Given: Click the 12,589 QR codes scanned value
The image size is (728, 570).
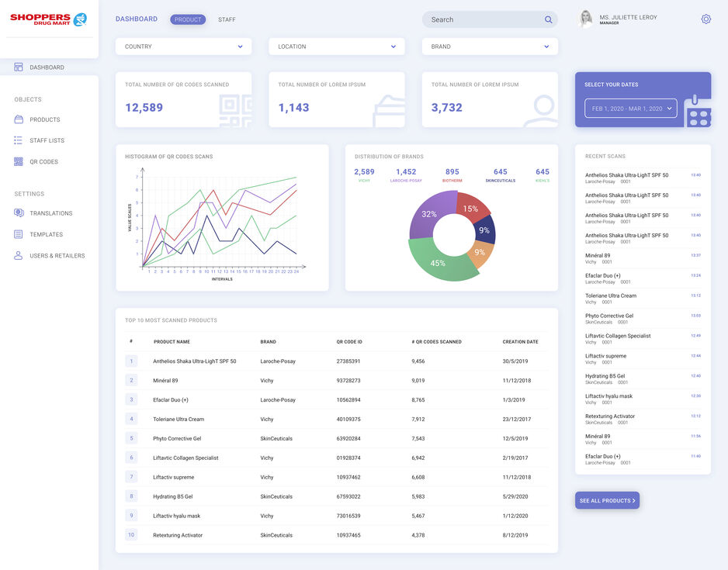Looking at the screenshot, I should [144, 108].
